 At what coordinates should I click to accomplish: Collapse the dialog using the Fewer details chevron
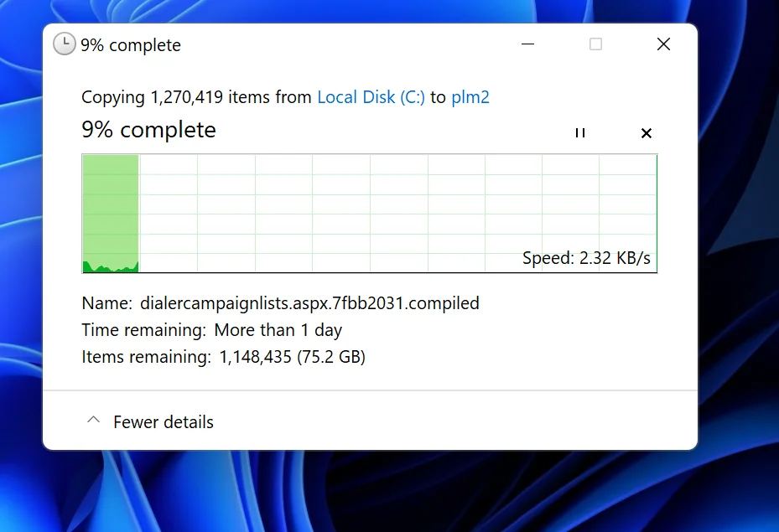[x=94, y=421]
